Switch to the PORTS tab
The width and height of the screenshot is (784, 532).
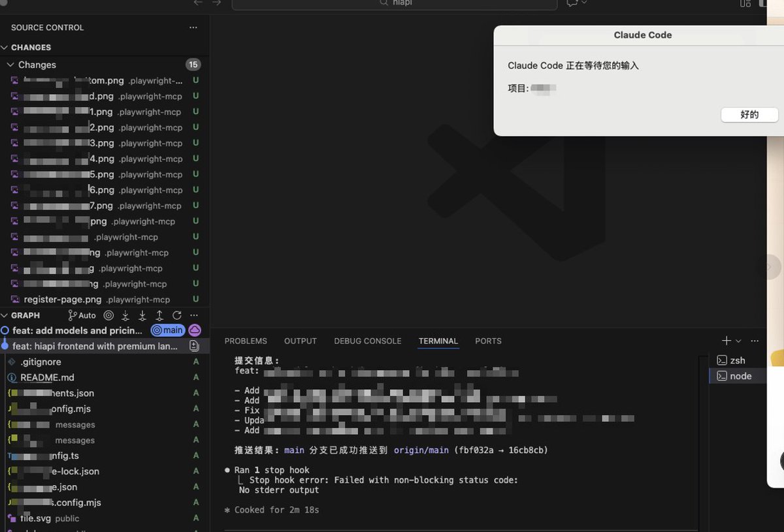(488, 341)
